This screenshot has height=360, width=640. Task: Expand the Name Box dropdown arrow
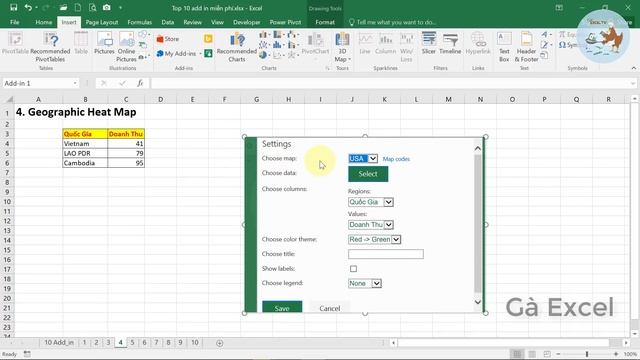pos(75,83)
